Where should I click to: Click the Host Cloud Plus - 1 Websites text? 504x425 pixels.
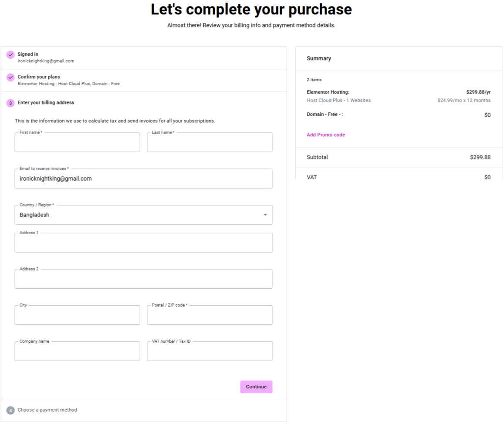point(338,101)
